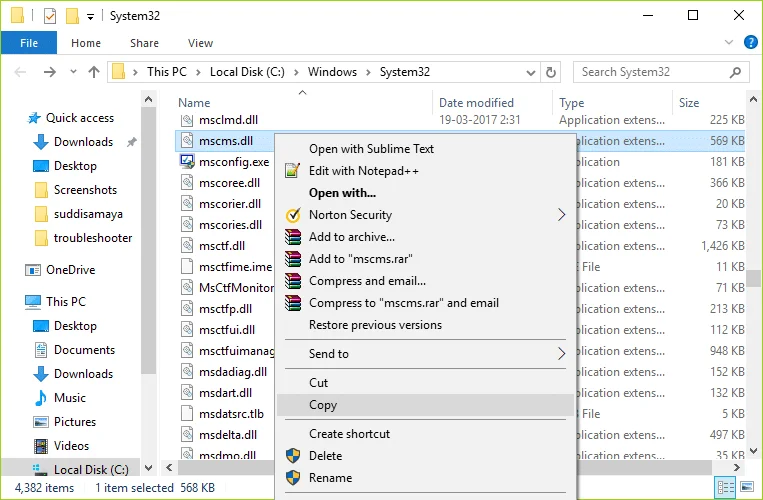This screenshot has height=500, width=763.
Task: Click the New folder quick access toolbar icon
Action: point(72,17)
